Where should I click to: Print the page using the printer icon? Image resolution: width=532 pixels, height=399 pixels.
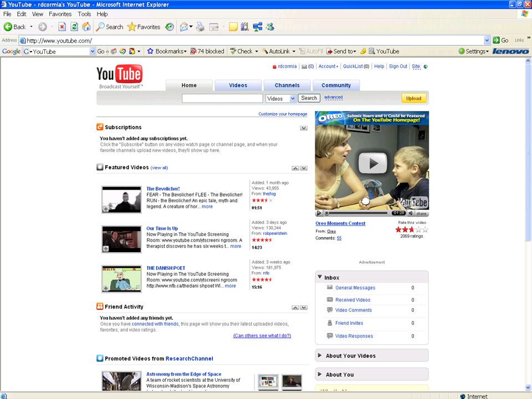point(200,27)
